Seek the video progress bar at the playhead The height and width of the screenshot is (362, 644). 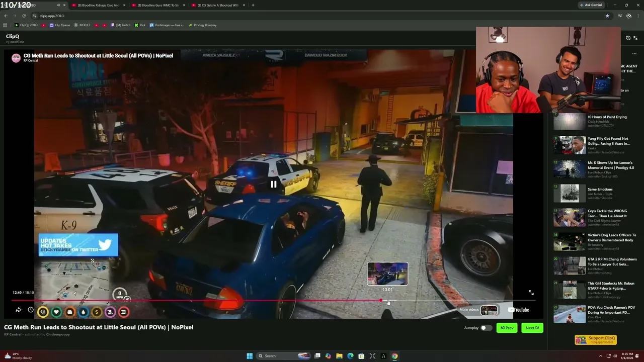[x=381, y=301]
